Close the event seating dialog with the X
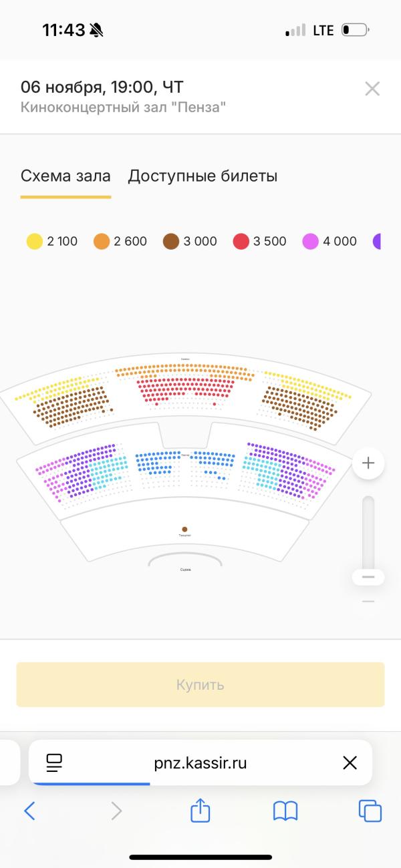This screenshot has width=401, height=868. (372, 89)
